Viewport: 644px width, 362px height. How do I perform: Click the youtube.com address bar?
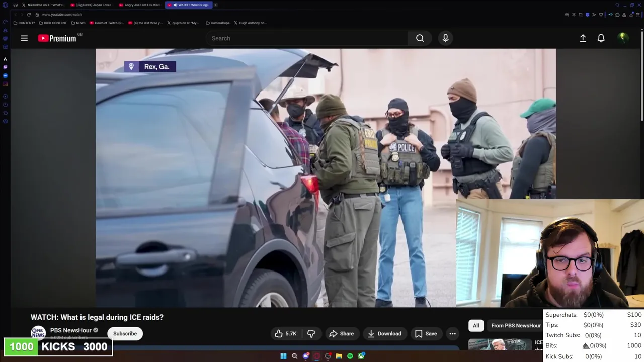pos(61,14)
